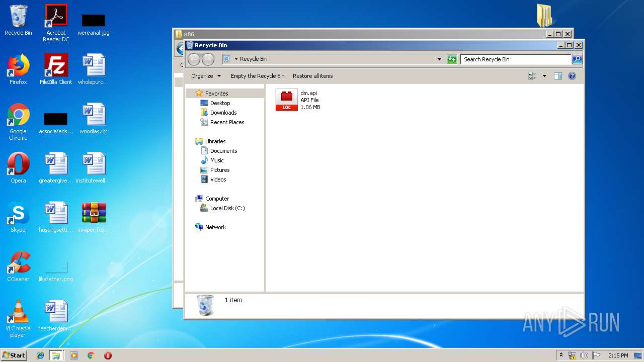The height and width of the screenshot is (362, 644).
Task: Open Desktop in the Favorites list
Action: tap(215, 103)
